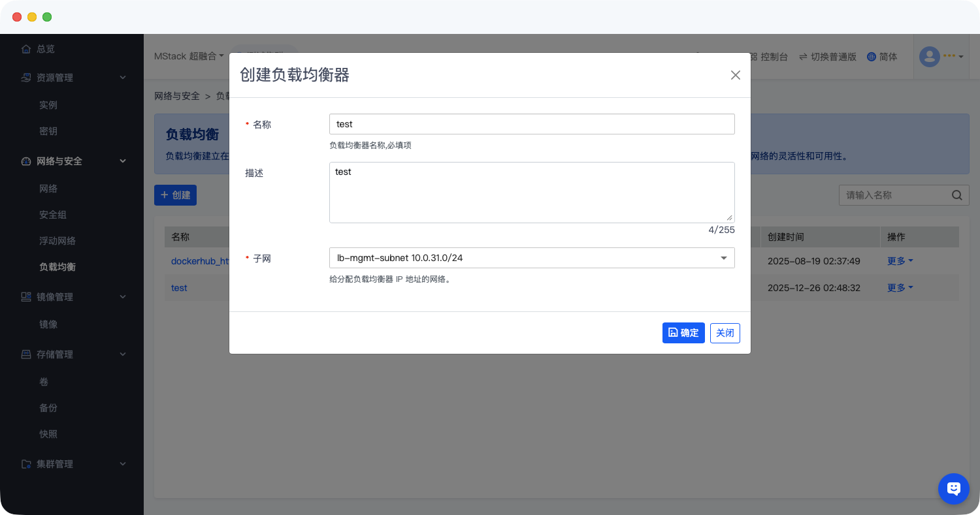Screen dimensions: 980x515
Task: Click the 总览 home icon in sidebar
Action: pyautogui.click(x=26, y=49)
